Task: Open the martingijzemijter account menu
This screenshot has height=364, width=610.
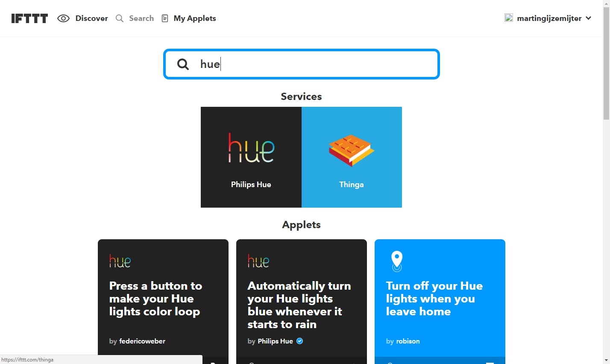Action: point(549,18)
